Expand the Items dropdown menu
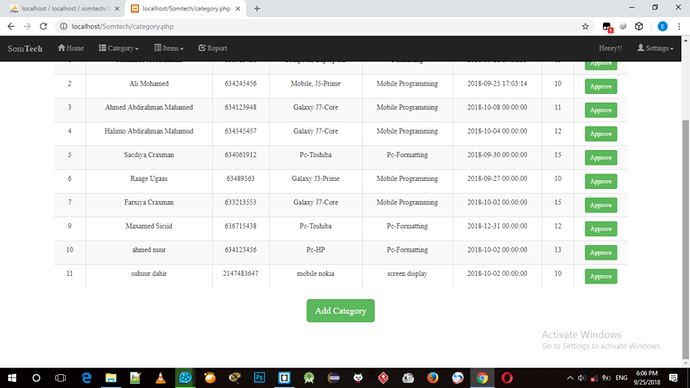Image resolution: width=690 pixels, height=388 pixels. [169, 48]
